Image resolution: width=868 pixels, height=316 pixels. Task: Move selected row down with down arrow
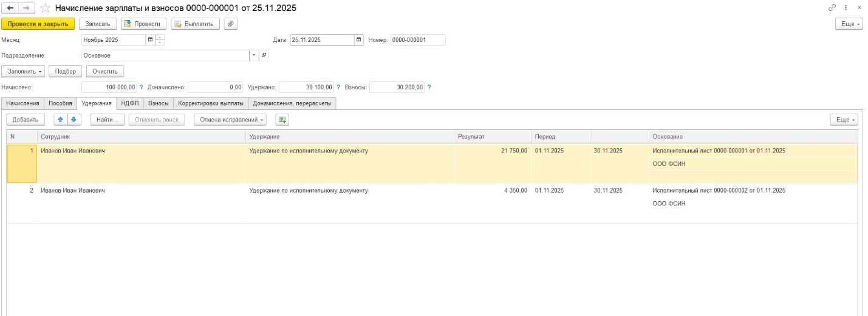73,120
